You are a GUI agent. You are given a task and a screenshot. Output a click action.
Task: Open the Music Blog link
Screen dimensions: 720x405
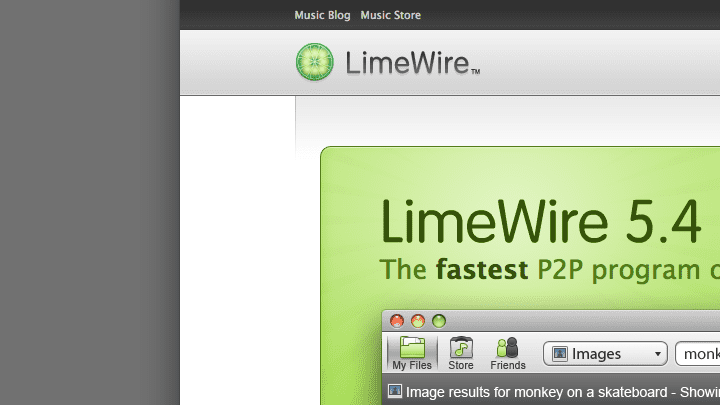point(322,15)
